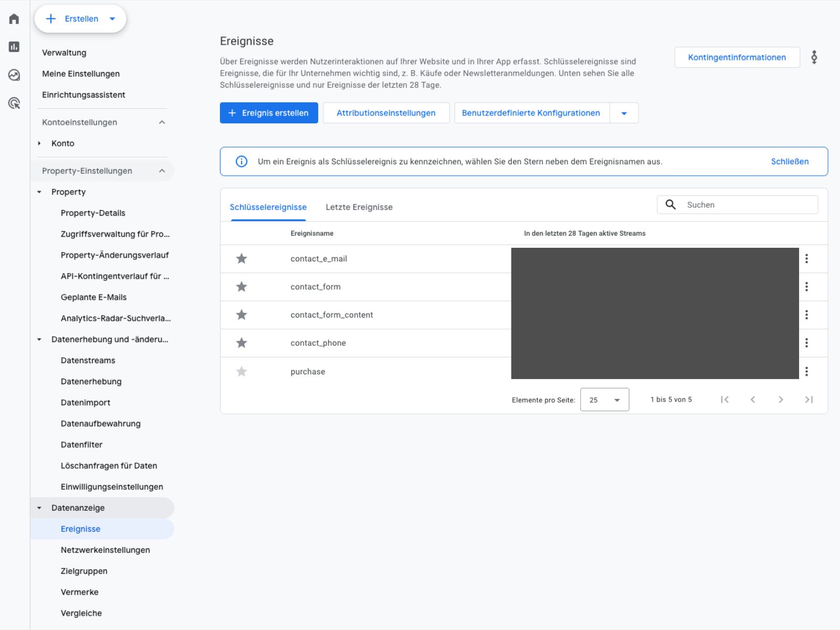Toggle the star for contact_form
This screenshot has width=840, height=630.
point(241,287)
